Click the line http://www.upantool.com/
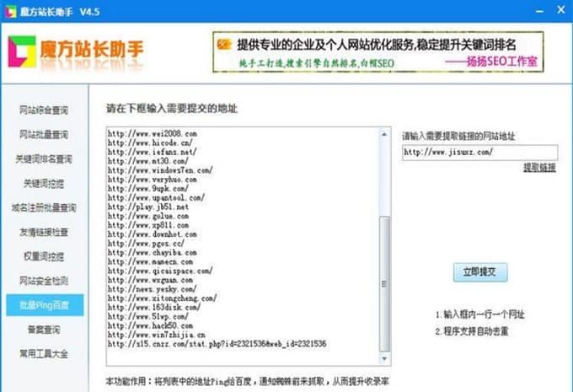The width and height of the screenshot is (573, 392). point(156,198)
